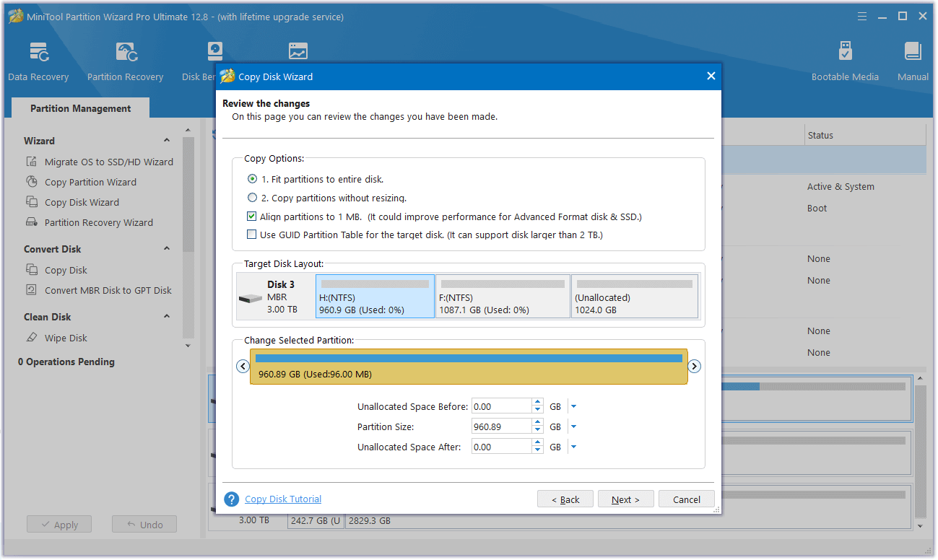Click the yellow partition size slider bar
The width and height of the screenshot is (938, 560).
pos(469,367)
